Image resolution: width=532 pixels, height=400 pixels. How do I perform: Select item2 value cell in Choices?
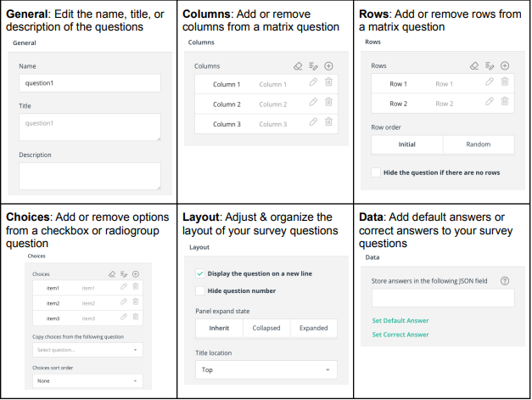(53, 303)
